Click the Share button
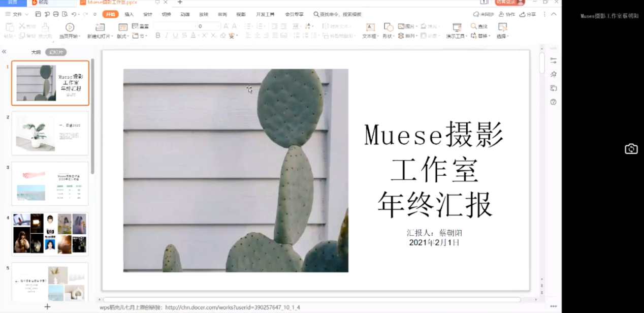 (x=528, y=14)
